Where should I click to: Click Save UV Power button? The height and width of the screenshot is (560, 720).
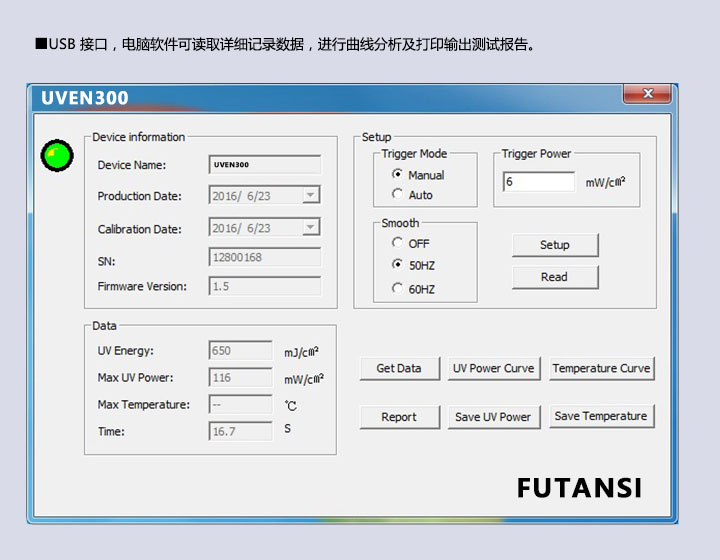click(x=493, y=417)
